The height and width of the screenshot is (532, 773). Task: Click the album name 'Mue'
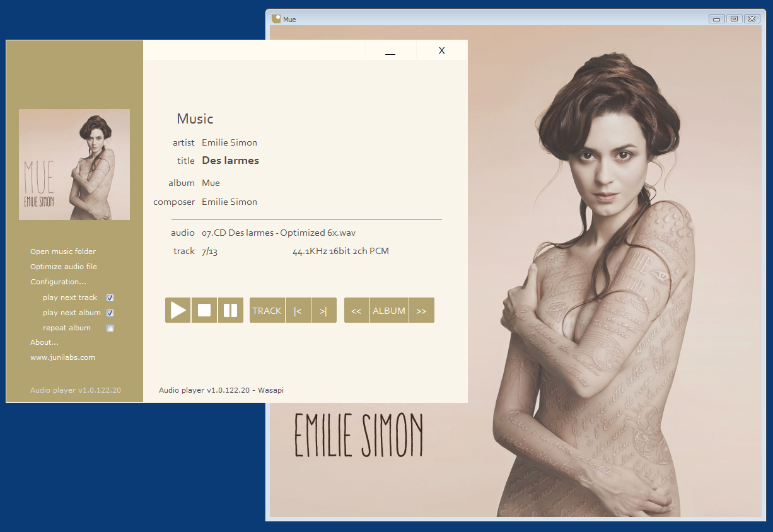click(x=211, y=183)
